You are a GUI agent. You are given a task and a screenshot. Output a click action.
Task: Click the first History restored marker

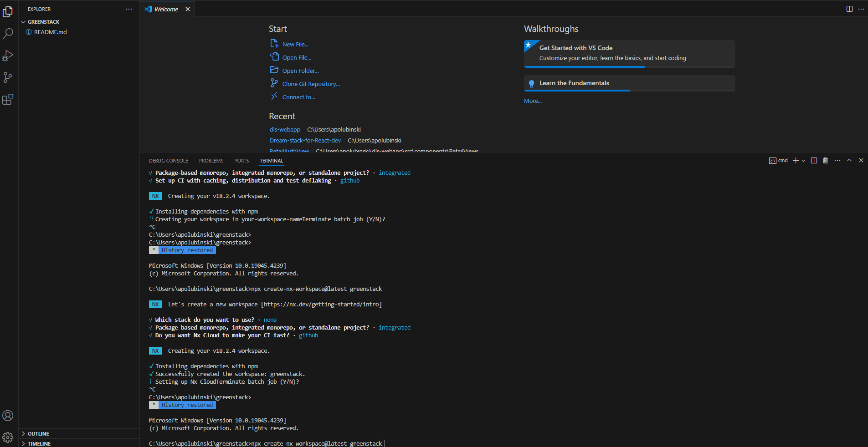click(x=182, y=250)
